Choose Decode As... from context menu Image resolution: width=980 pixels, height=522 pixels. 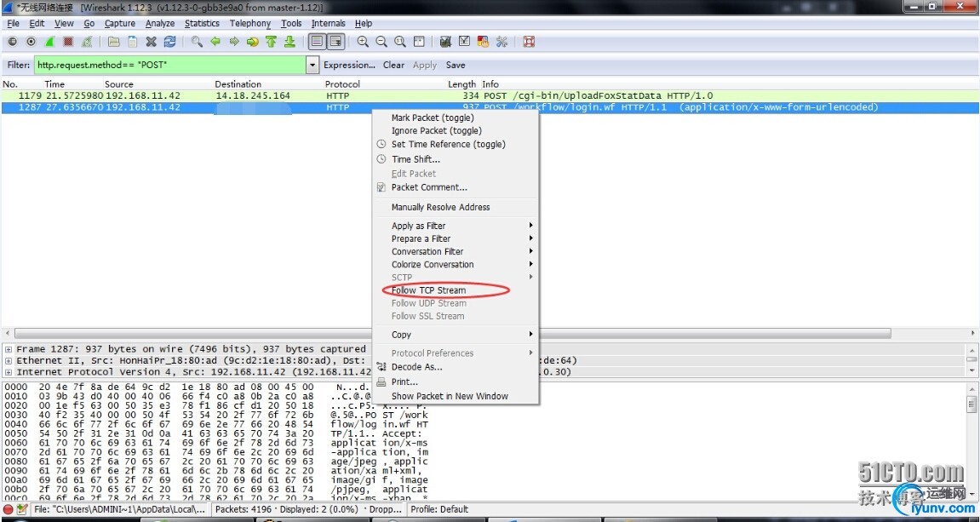coord(455,367)
